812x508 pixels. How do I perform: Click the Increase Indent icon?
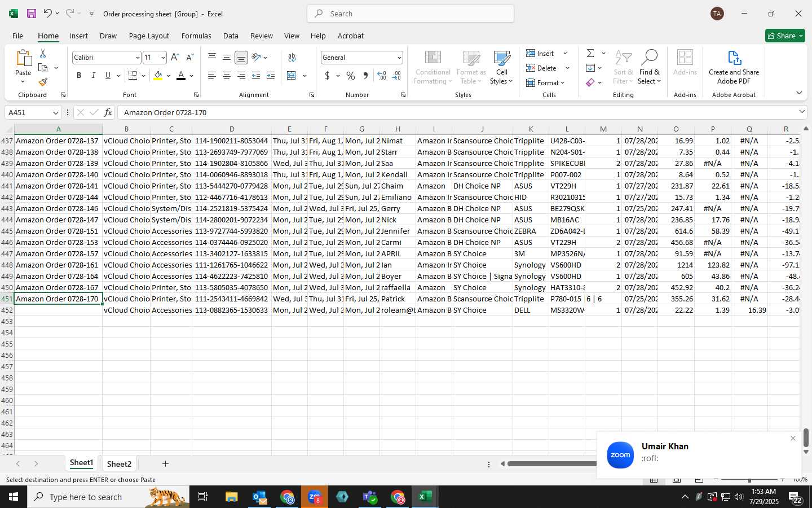point(271,76)
